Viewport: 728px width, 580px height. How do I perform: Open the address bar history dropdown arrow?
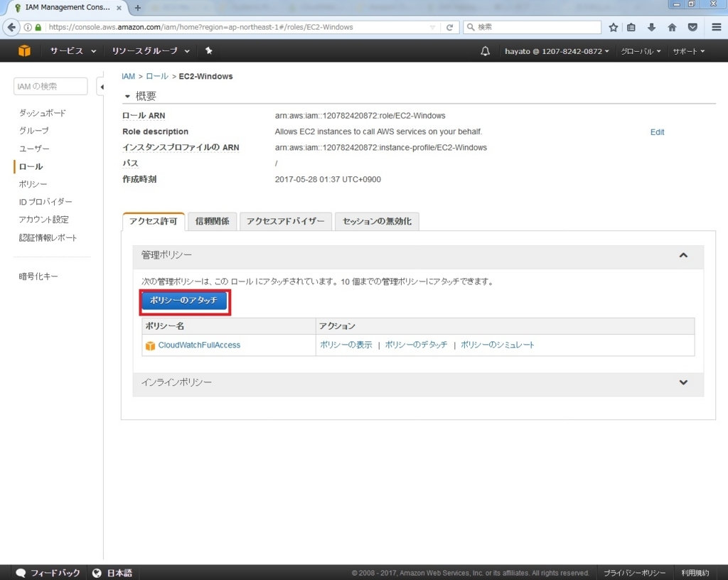pyautogui.click(x=432, y=28)
